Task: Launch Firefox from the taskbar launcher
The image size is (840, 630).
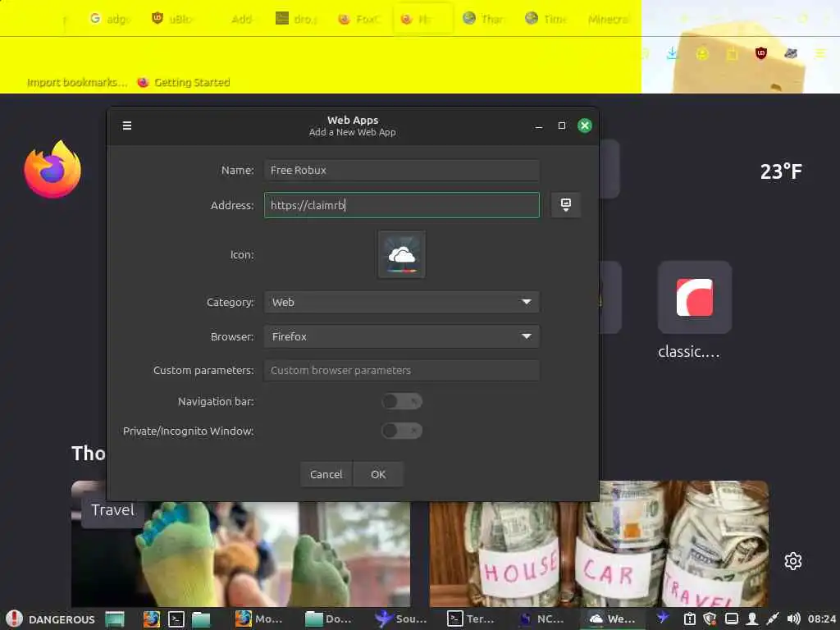Action: 152,619
